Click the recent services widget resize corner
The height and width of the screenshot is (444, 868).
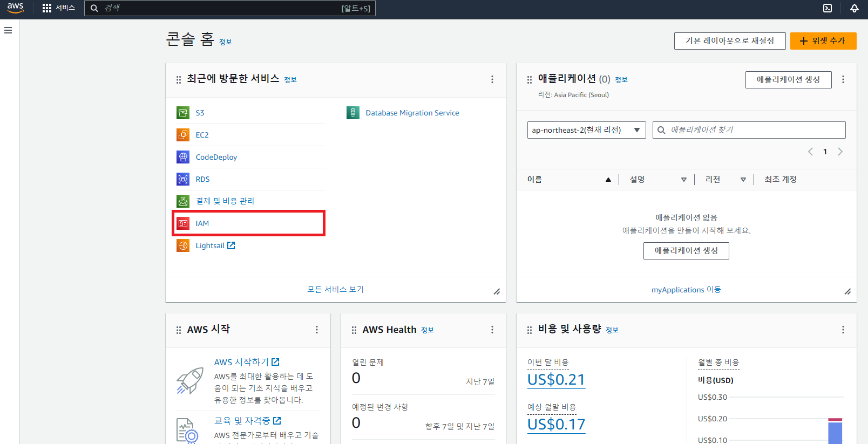point(497,292)
